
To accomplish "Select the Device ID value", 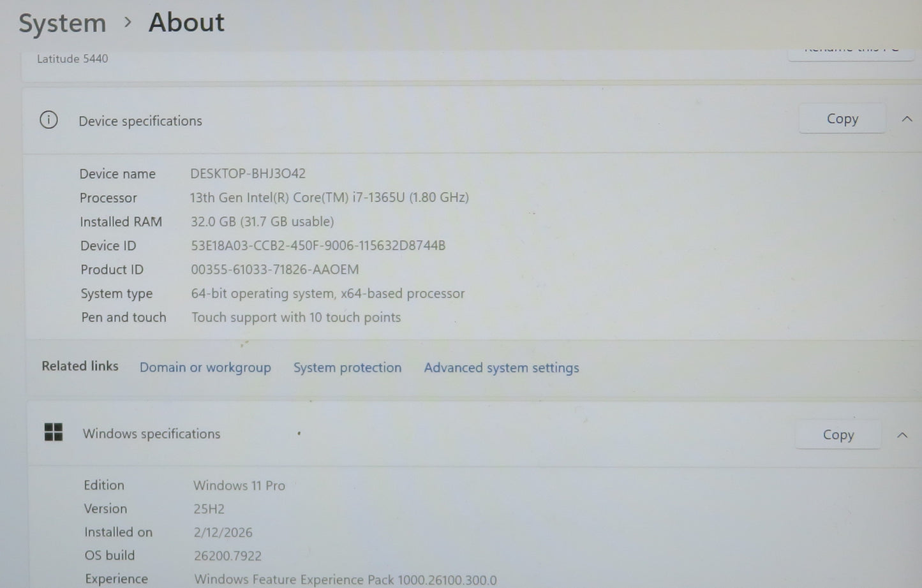I will tap(318, 246).
